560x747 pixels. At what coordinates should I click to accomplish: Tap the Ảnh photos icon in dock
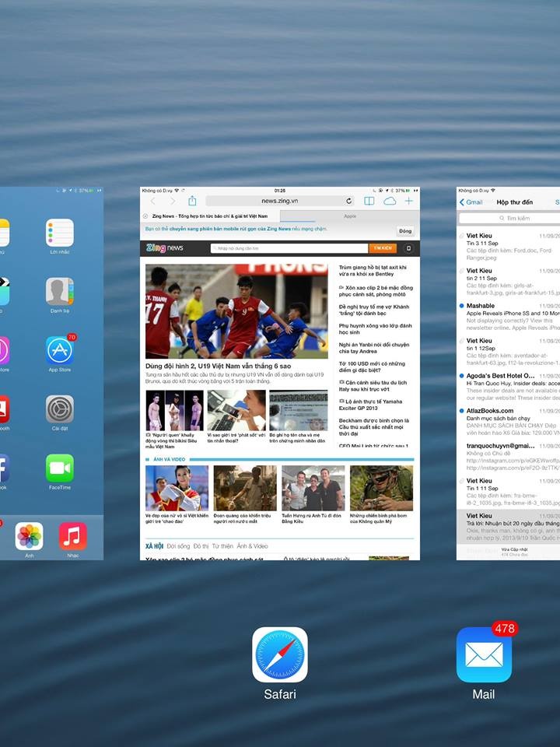(30, 536)
